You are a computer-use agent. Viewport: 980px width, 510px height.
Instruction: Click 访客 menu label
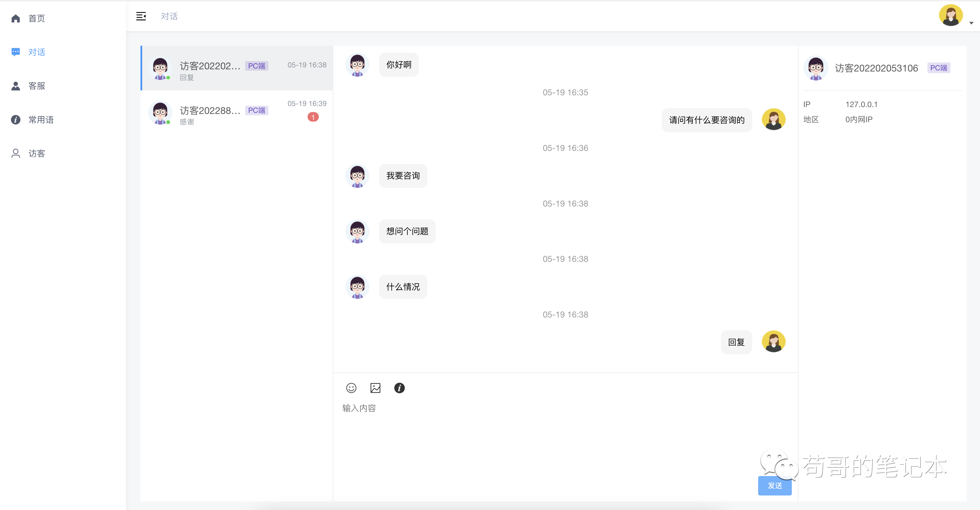36,153
